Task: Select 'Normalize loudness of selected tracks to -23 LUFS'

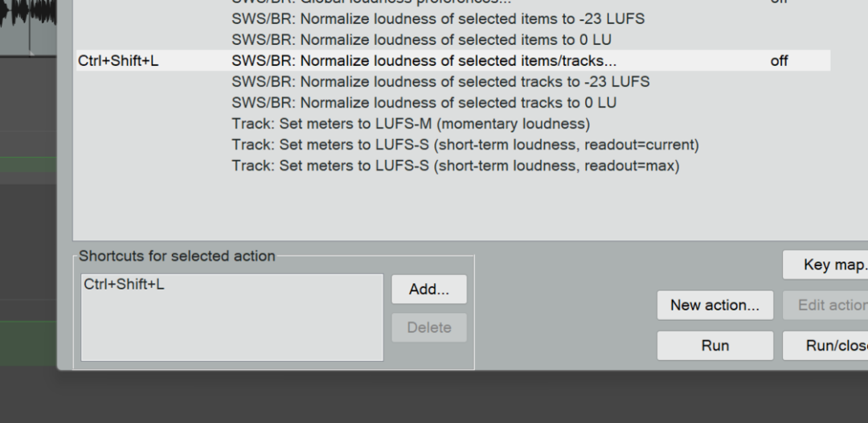Action: 440,81
